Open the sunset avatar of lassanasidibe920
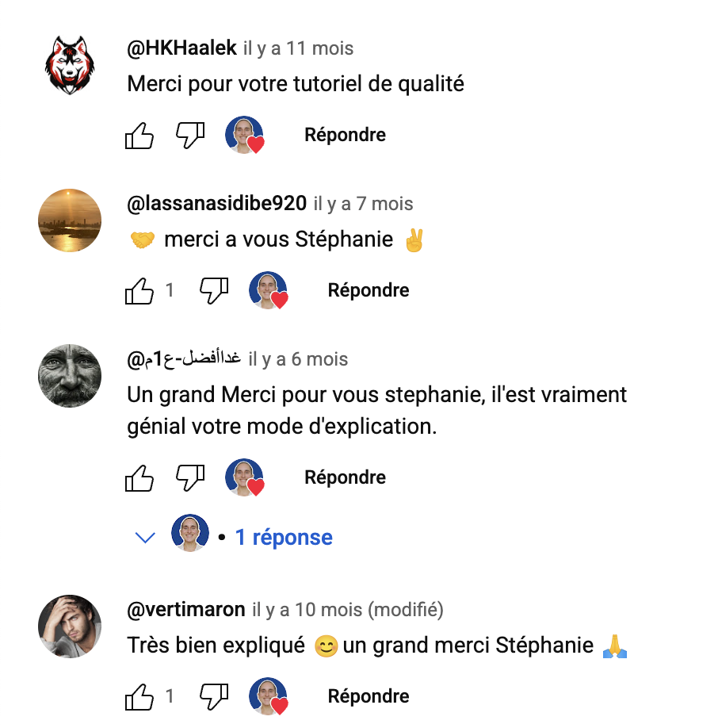Viewport: 718px width, 728px height. pos(70,220)
